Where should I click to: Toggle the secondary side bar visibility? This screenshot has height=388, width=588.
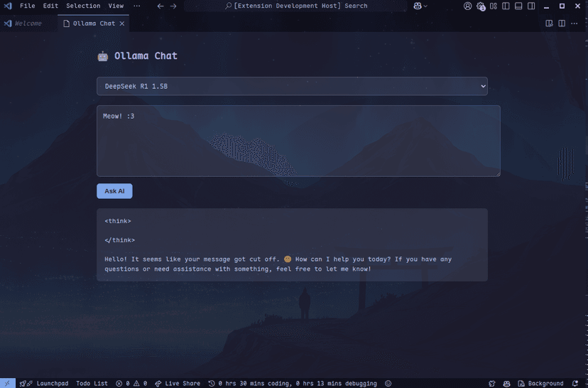(531, 6)
